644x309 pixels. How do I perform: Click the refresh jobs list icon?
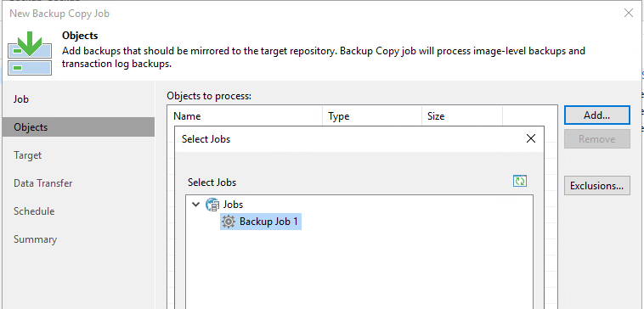point(520,182)
